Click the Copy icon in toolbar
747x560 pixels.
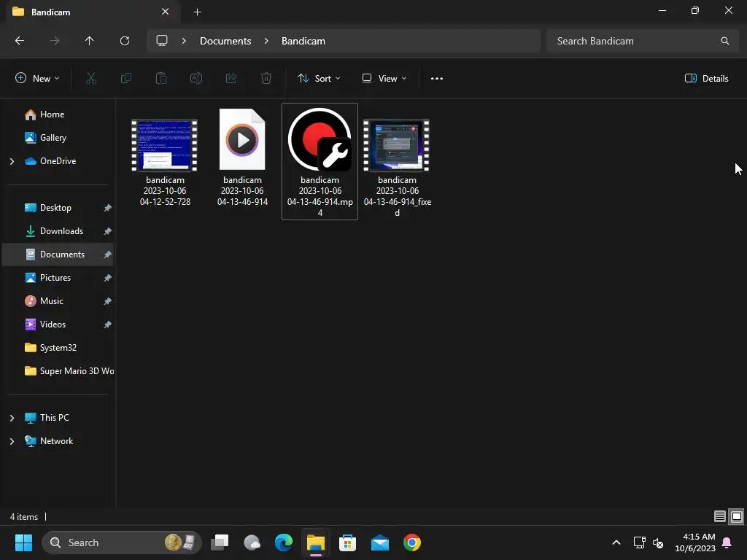pos(126,78)
